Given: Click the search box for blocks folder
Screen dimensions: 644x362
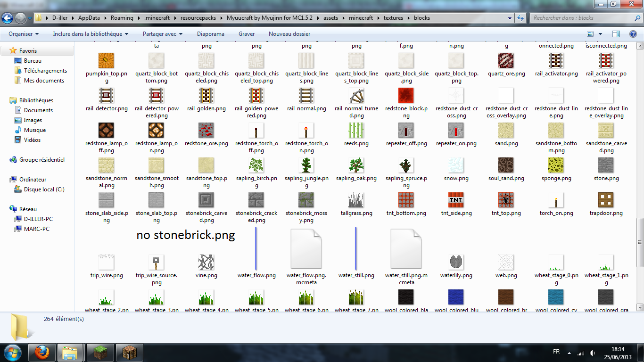Looking at the screenshot, I should 580,18.
